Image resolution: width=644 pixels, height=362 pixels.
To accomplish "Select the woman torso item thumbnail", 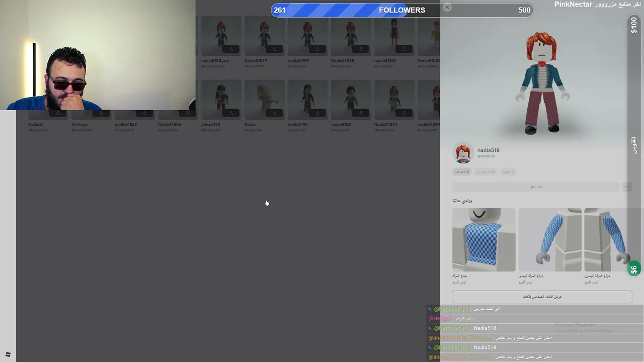I will [484, 240].
